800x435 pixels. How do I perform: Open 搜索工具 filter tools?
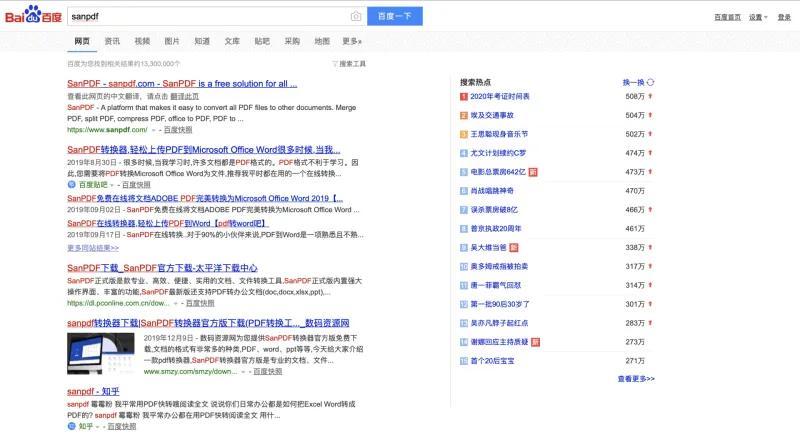click(x=349, y=64)
